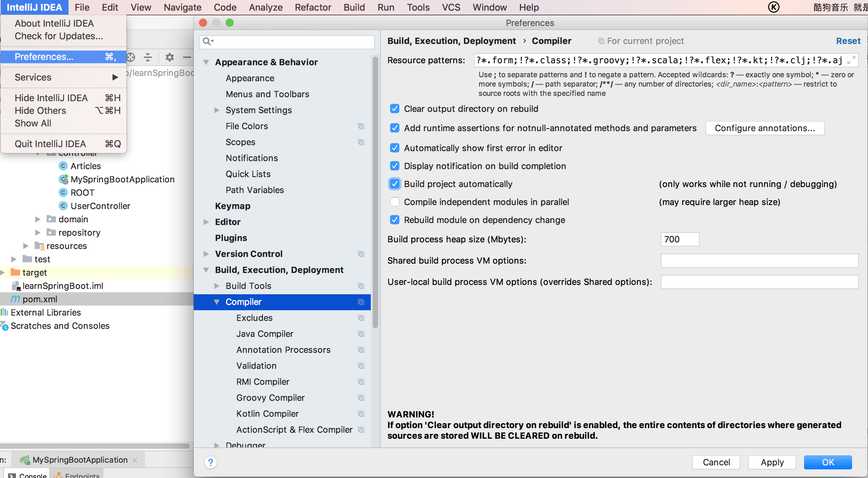
Task: Select Plugins in the preferences tree
Action: [231, 238]
